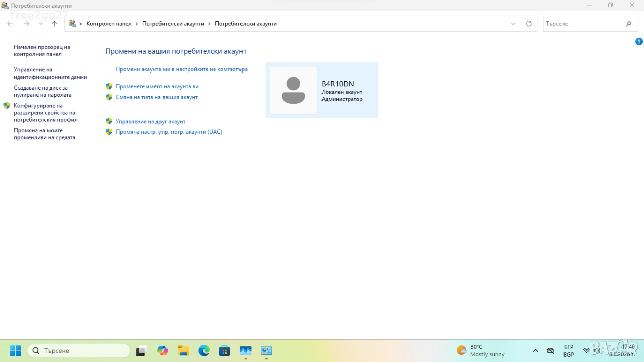Click 'Промени акаунта ми в настройките на компютъра'
The image size is (644, 362).
[x=182, y=69]
